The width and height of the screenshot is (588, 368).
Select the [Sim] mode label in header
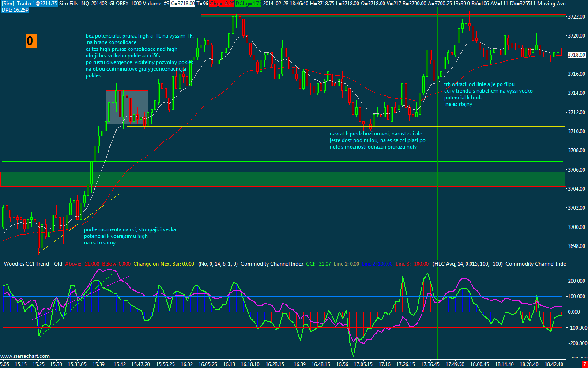click(x=8, y=3)
